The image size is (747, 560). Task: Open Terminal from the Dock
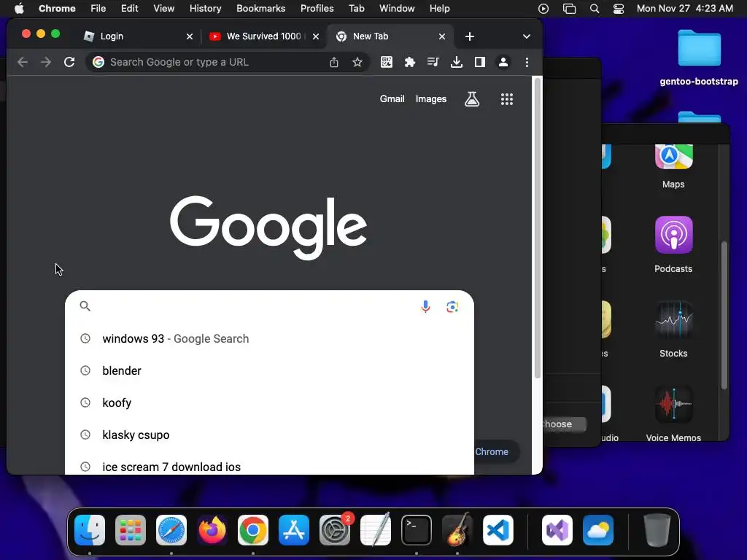pyautogui.click(x=417, y=530)
